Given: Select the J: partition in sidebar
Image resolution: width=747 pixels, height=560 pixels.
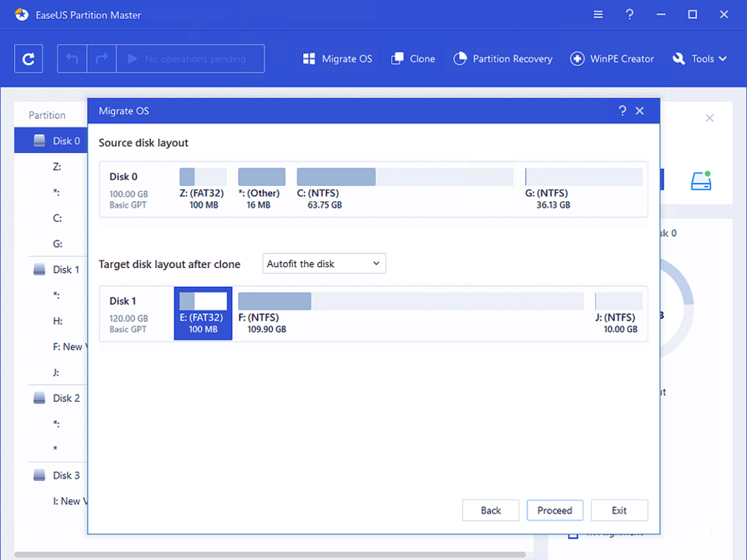Looking at the screenshot, I should coord(56,373).
